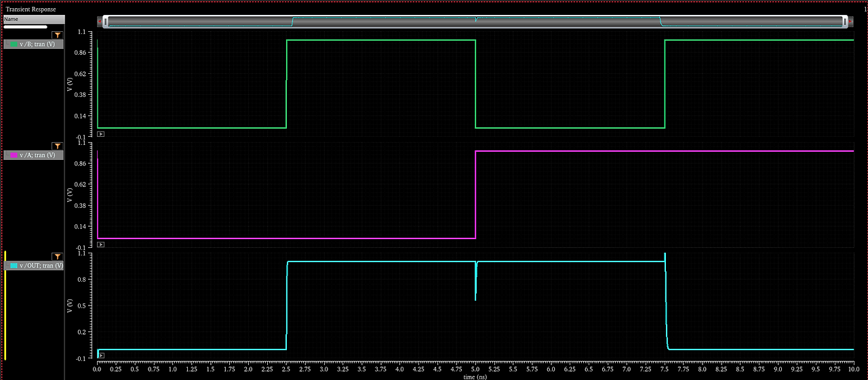Select the 'v /B; tran (V)' trace label
The width and height of the screenshot is (868, 380).
pyautogui.click(x=37, y=44)
